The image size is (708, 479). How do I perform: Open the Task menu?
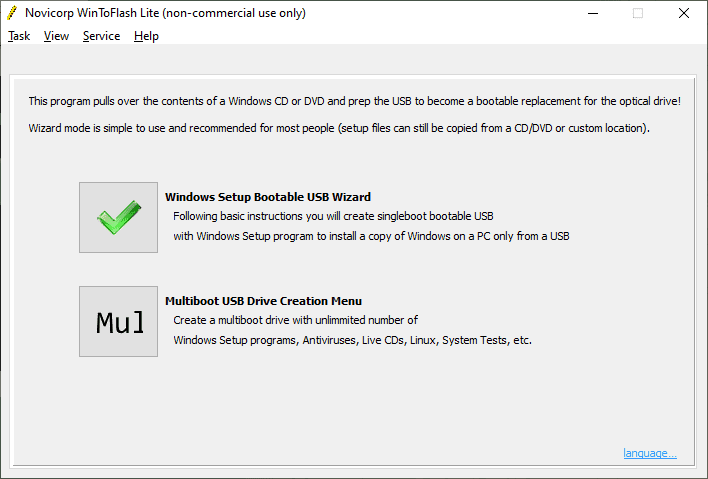coord(19,36)
